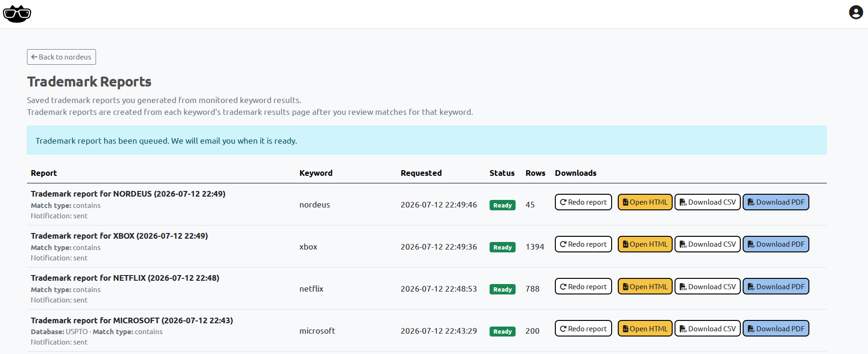Click the rows value 200
This screenshot has height=354, width=868.
[533, 331]
